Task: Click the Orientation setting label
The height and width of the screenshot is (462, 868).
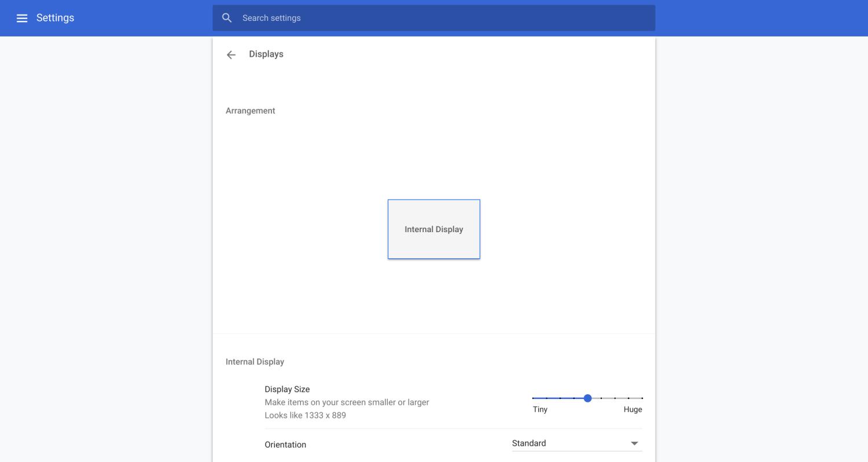Action: point(285,445)
